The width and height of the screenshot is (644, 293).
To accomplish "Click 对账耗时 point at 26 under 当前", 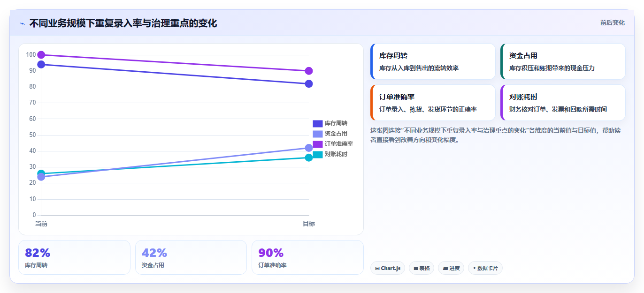I will (41, 173).
